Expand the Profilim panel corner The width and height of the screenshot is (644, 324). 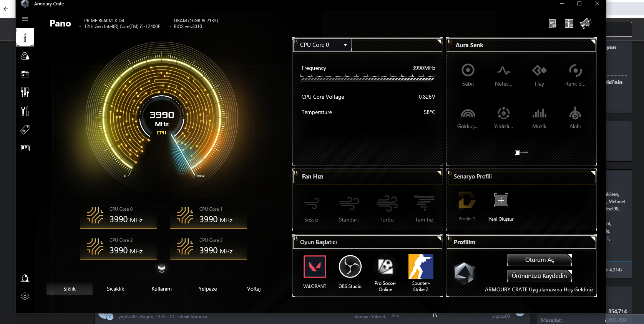click(x=593, y=238)
